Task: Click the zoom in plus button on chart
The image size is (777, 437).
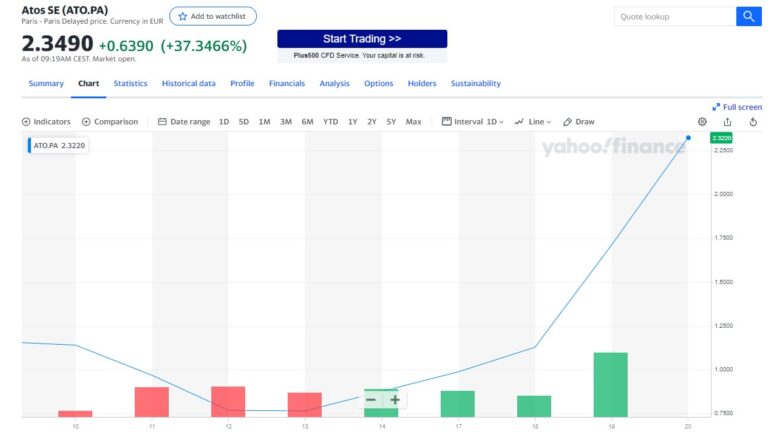Action: tap(394, 399)
